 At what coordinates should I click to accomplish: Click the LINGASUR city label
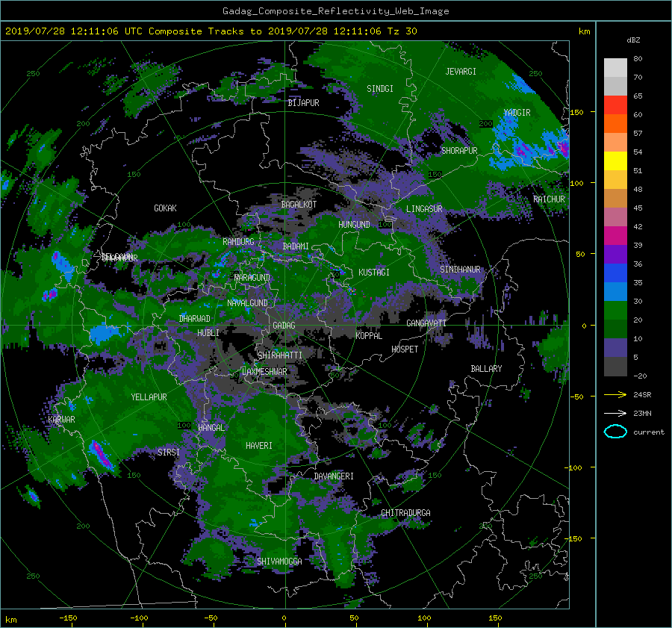[x=424, y=209]
